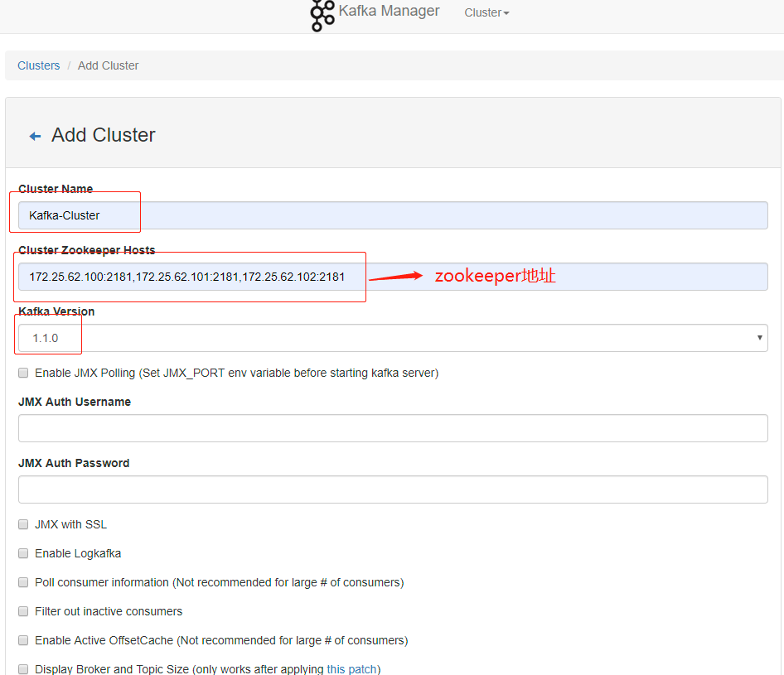Enable Active OffsetCache
The image size is (784, 675).
[22, 640]
